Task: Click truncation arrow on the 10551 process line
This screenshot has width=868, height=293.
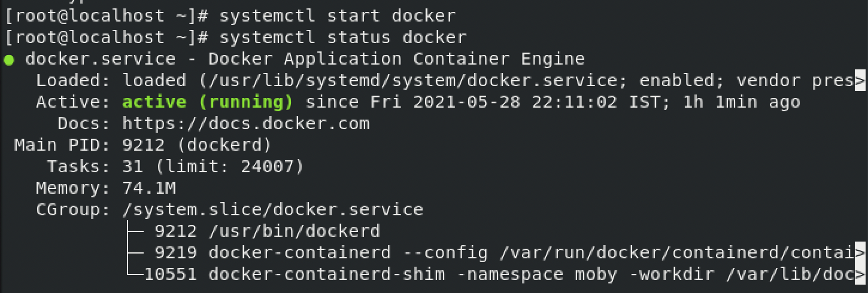Action: [860, 274]
